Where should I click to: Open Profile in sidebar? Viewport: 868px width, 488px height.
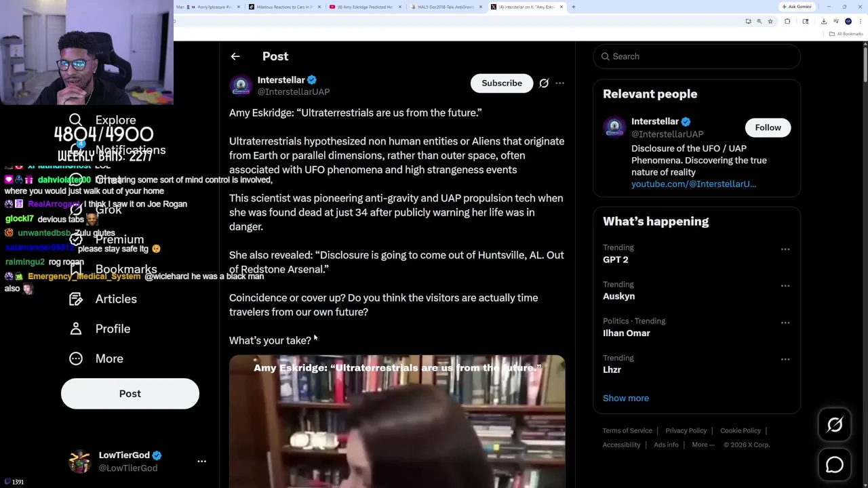[x=100, y=329]
